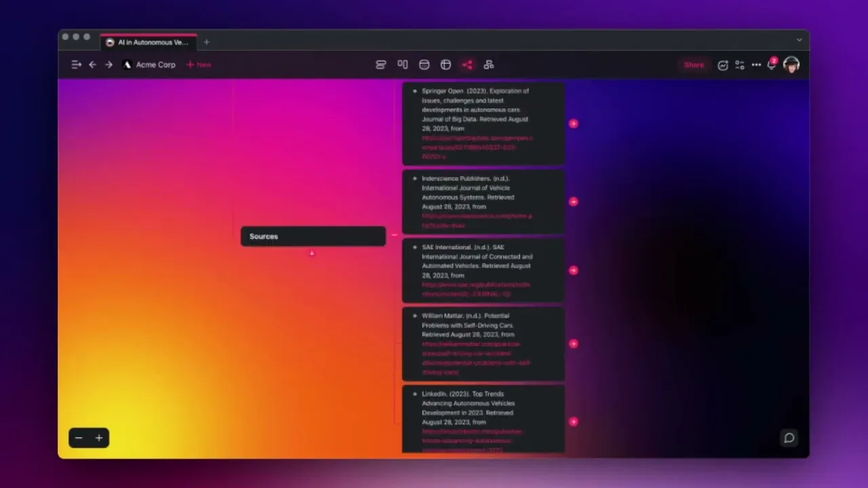Select the AI in Autonomous Ve... tab
This screenshot has height=488, width=868.
tap(149, 42)
